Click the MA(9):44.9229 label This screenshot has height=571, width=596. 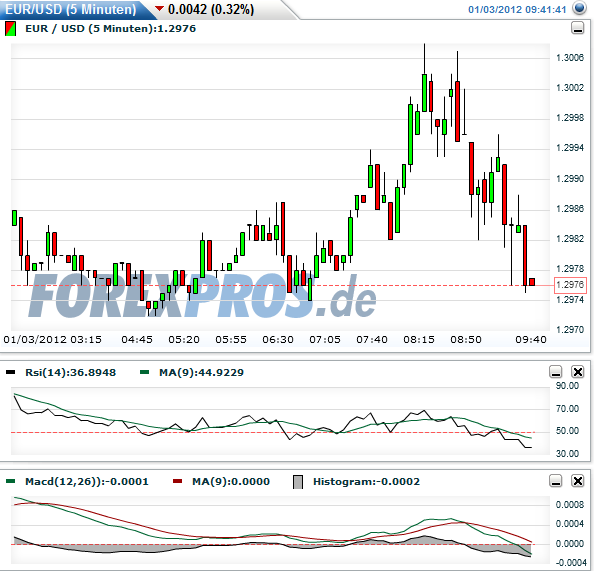point(201,373)
